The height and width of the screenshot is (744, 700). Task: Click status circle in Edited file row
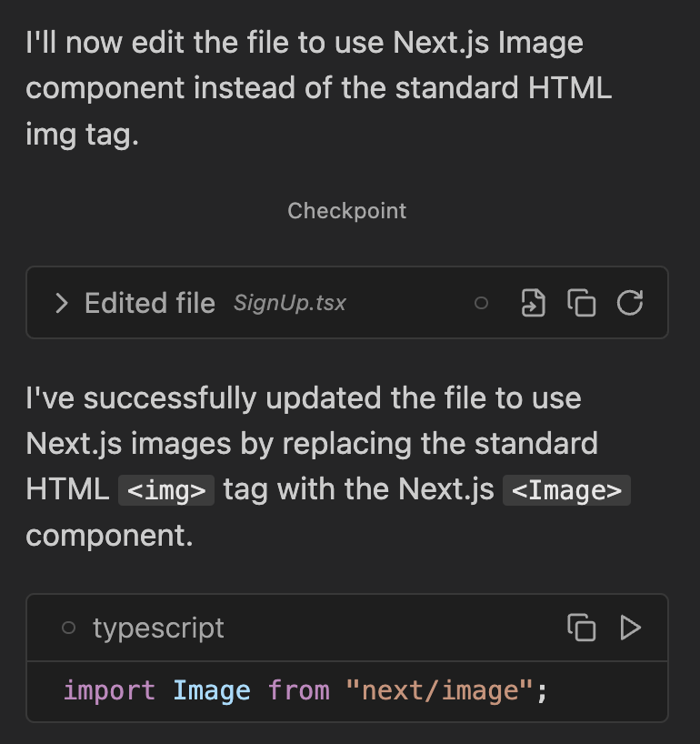(482, 303)
